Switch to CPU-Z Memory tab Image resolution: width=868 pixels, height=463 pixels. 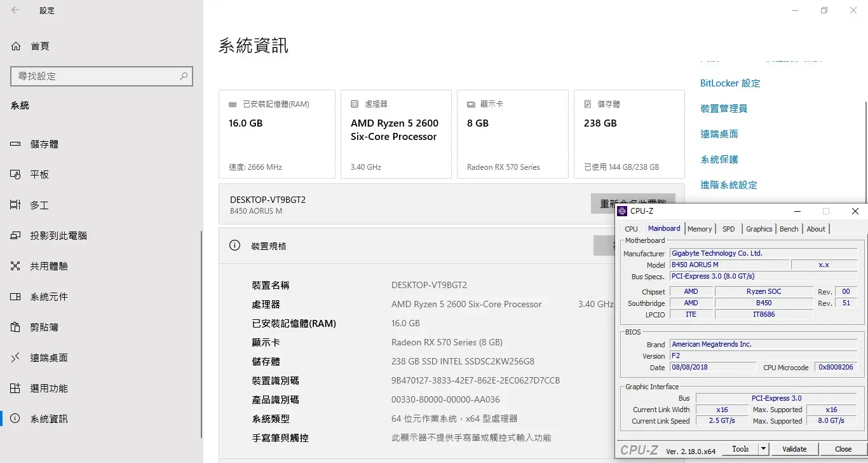point(700,229)
